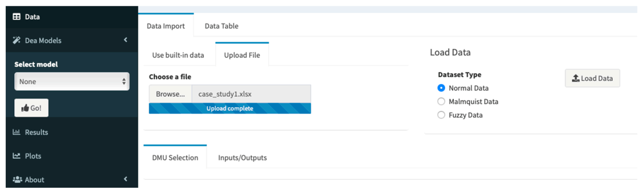This screenshot has height=193, width=644.
Task: Click the upload icon on Load Data
Action: tap(576, 78)
